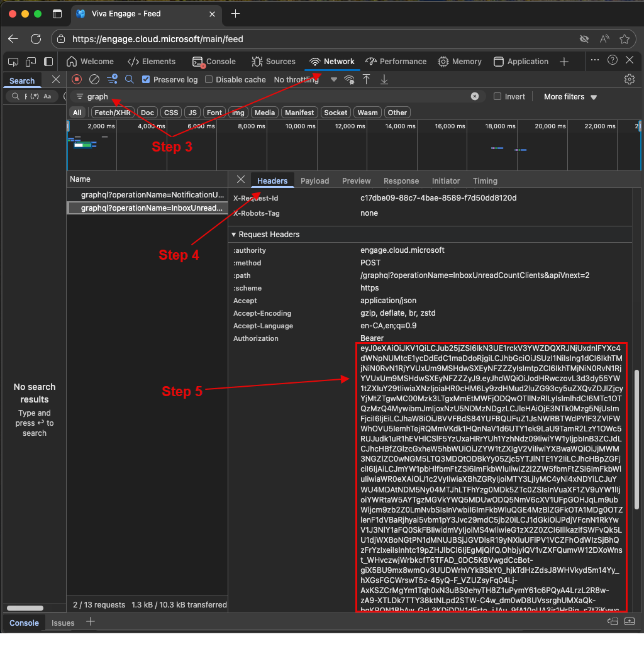
Task: Close the Viva Engage tab
Action: 212,14
